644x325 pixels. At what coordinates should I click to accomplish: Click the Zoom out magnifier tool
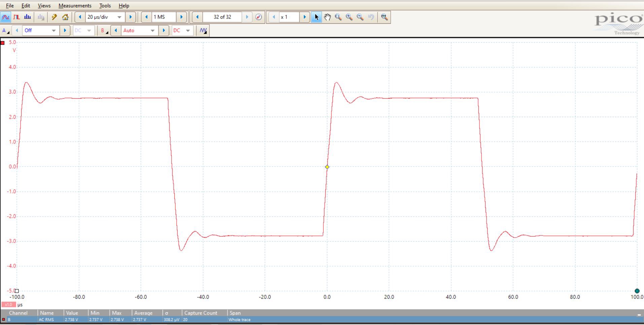[360, 17]
